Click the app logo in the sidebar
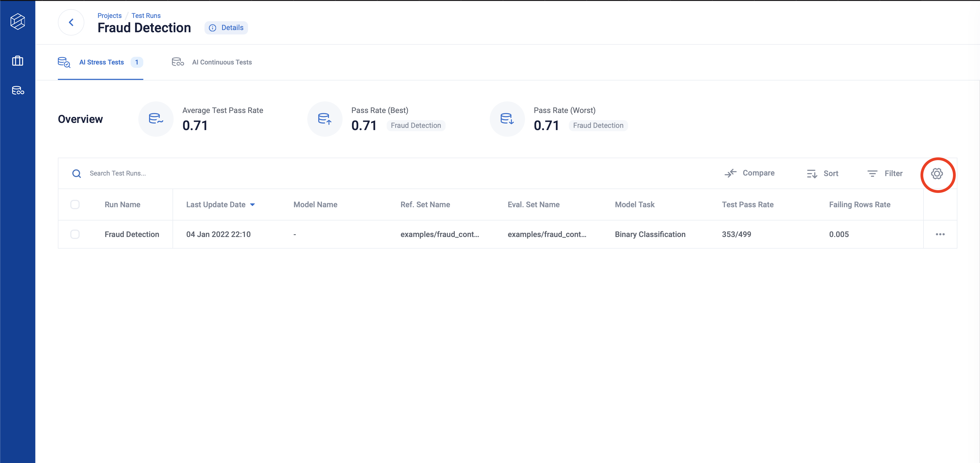Screen dimensions: 980x463 pyautogui.click(x=18, y=21)
